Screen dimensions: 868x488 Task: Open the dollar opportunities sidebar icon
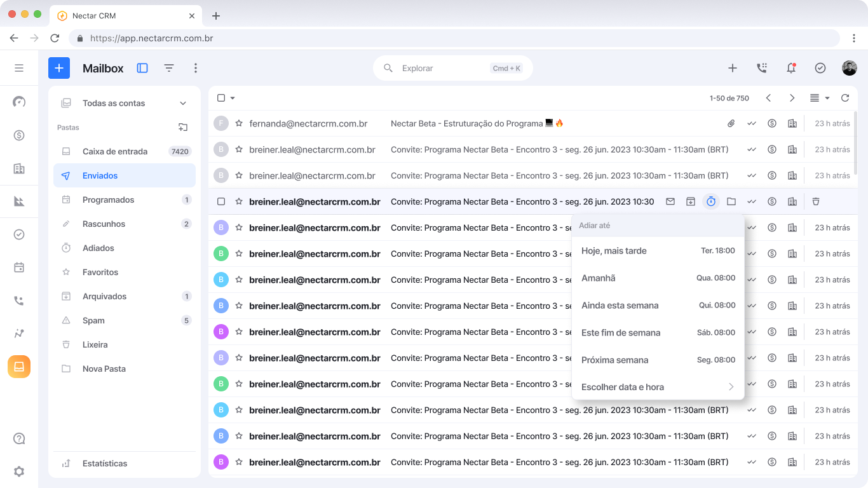click(x=19, y=135)
